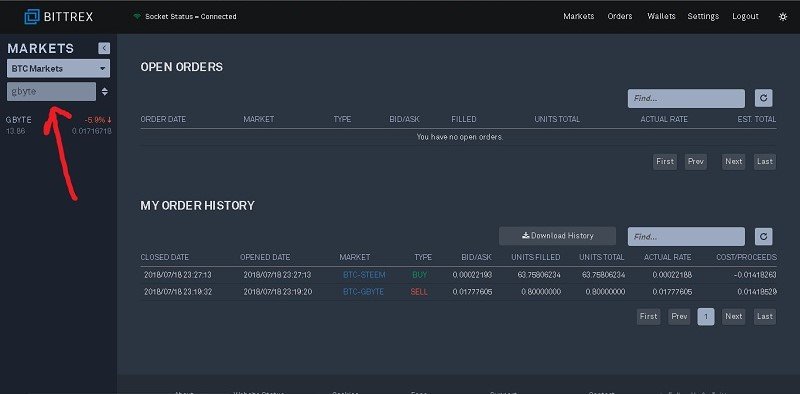Open the BTC Markets dropdown
This screenshot has width=800, height=394.
tap(58, 68)
